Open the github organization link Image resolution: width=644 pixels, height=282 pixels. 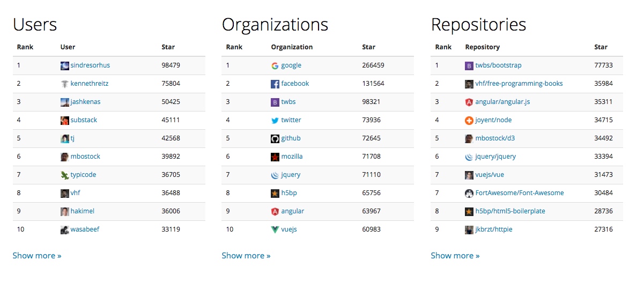pos(291,138)
